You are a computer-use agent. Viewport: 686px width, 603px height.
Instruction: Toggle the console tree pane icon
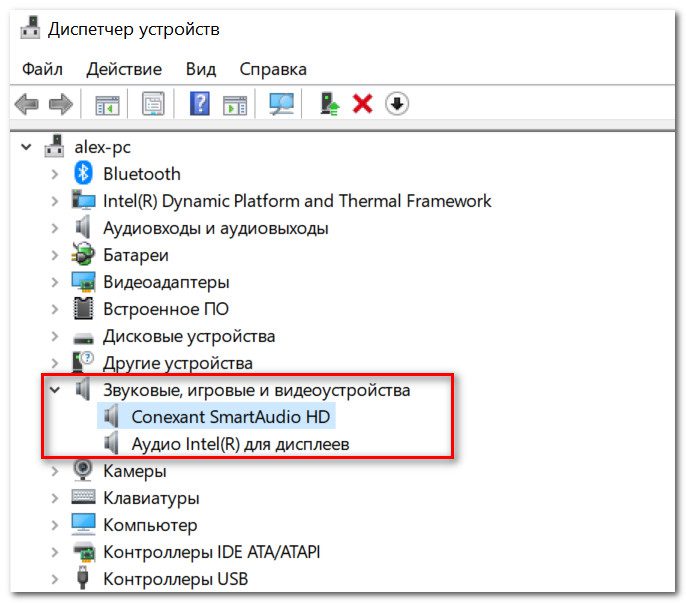pos(107,104)
